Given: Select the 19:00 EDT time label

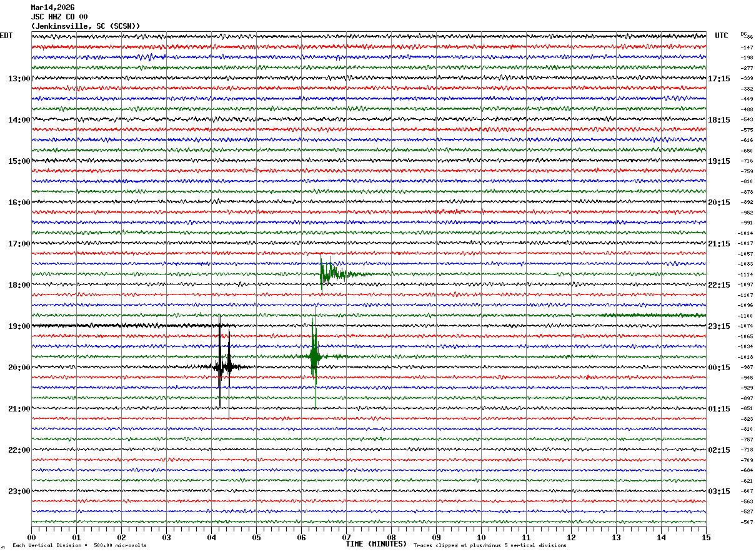Looking at the screenshot, I should [19, 326].
